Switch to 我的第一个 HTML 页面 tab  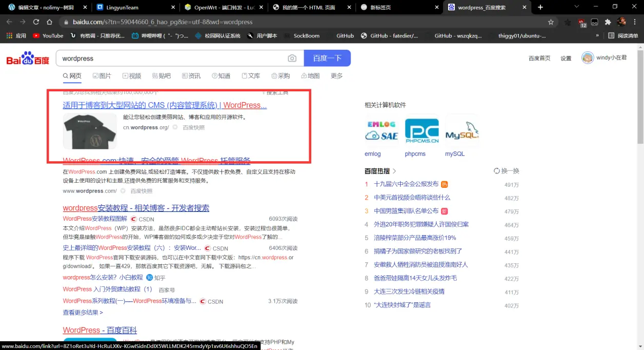(312, 7)
